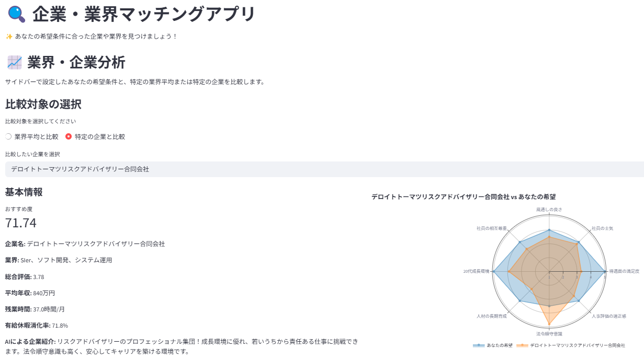Click the magnifying glass icon in the title
This screenshot has width=644, height=359.
point(17,14)
